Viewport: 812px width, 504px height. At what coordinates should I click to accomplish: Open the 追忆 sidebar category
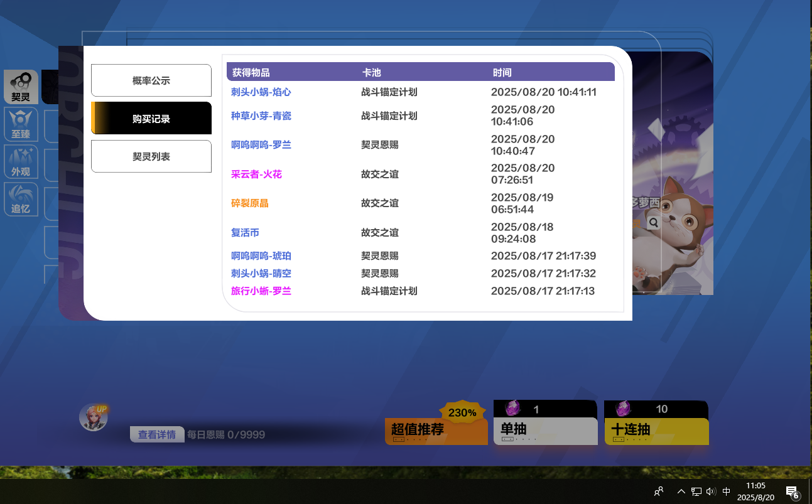click(21, 200)
